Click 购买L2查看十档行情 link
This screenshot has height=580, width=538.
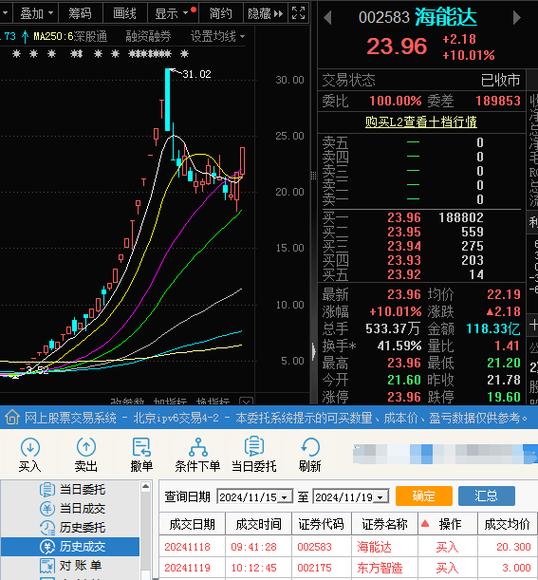(x=421, y=122)
